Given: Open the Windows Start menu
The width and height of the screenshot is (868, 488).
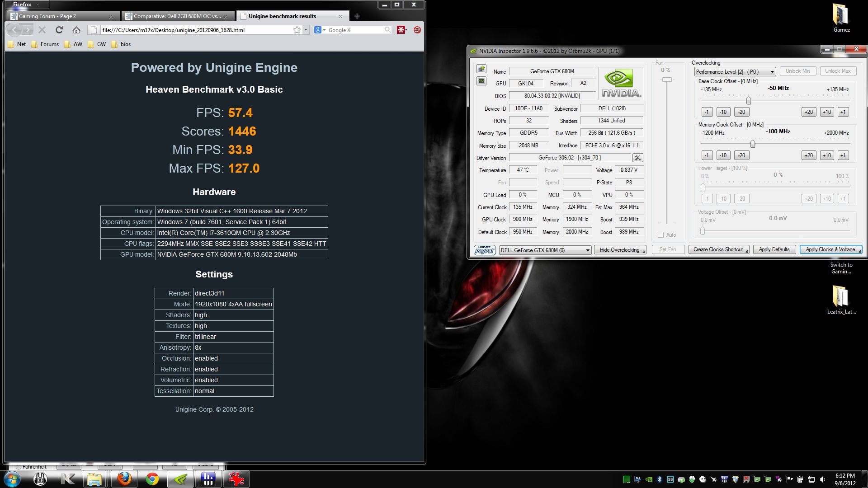Looking at the screenshot, I should pos(12,479).
